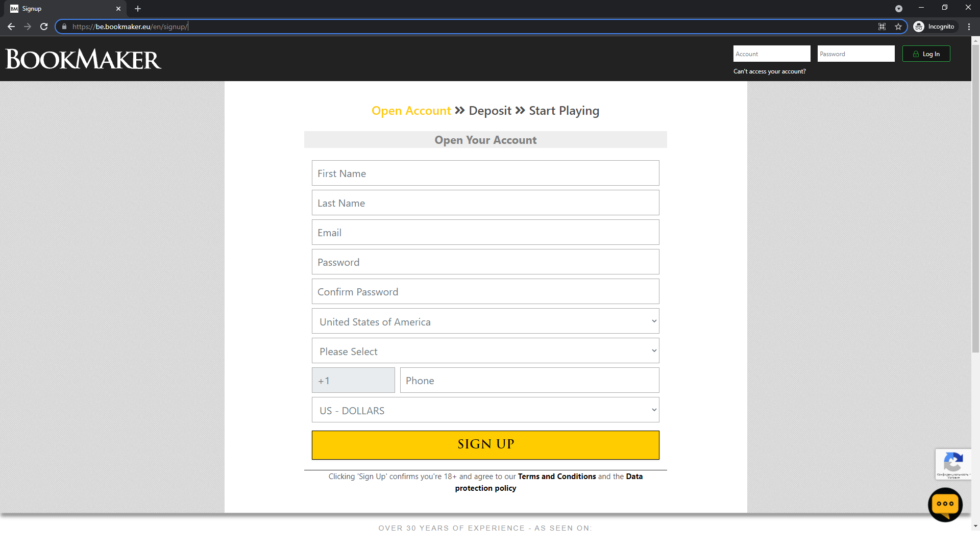Screen dimensions: 980x551
Task: Focus the First Name field
Action: tap(485, 173)
